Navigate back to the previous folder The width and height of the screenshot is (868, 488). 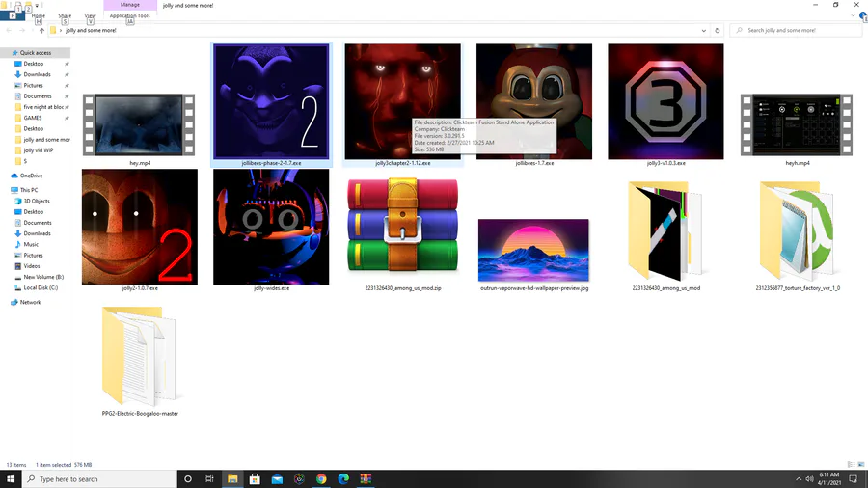(9, 31)
